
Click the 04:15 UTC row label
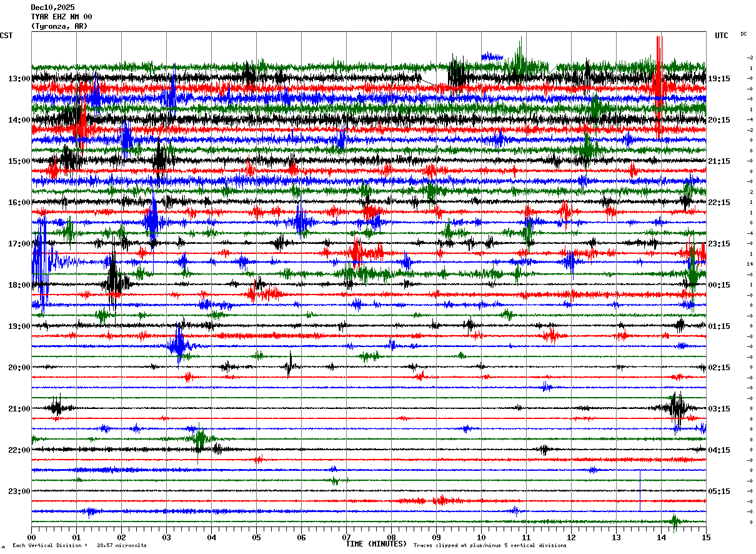coord(719,450)
